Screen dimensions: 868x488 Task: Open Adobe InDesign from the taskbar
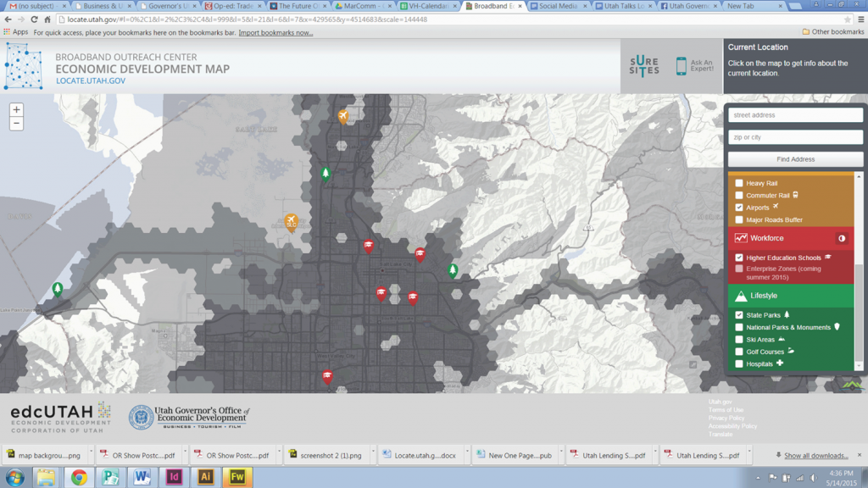pos(174,477)
